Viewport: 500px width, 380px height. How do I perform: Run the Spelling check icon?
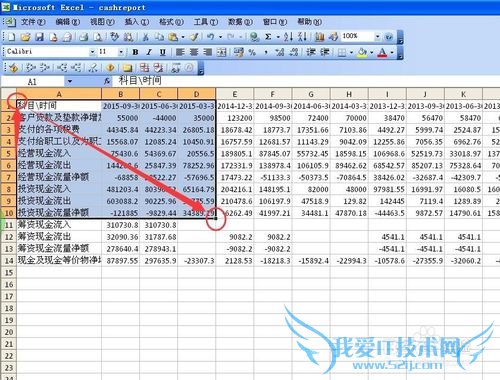pyautogui.click(x=115, y=37)
